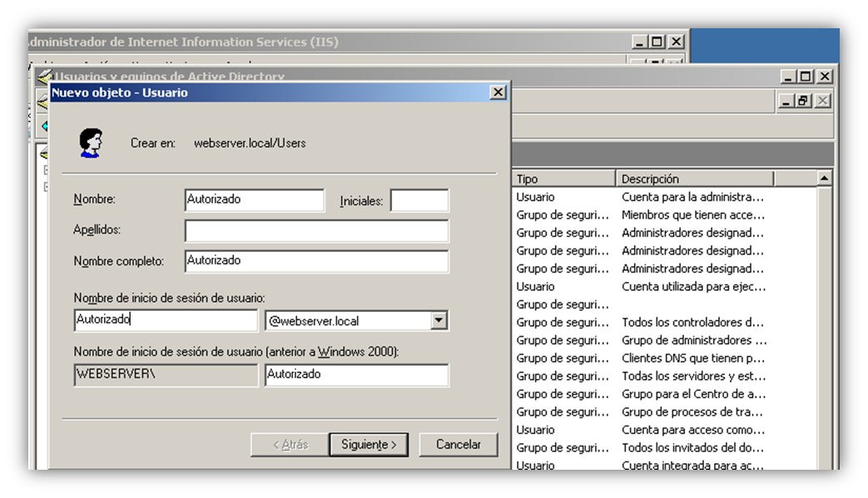Maximize the IIS administrator window
This screenshot has width=868, height=498.
tap(657, 42)
